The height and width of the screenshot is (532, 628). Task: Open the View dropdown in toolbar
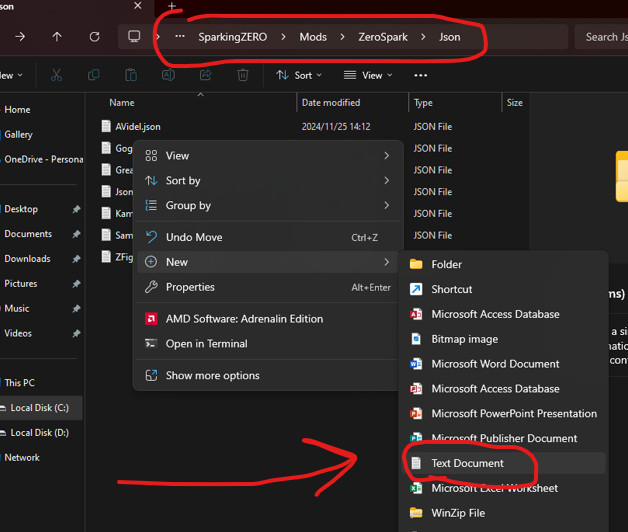click(x=368, y=75)
